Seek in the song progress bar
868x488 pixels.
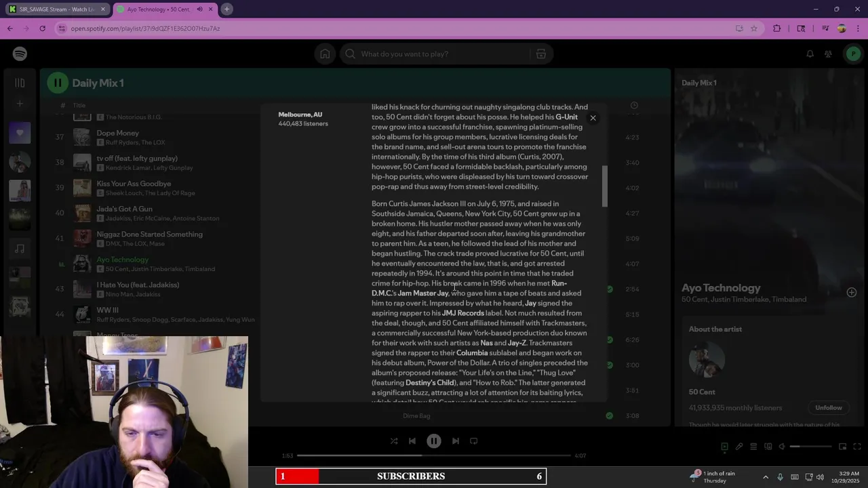pyautogui.click(x=434, y=455)
